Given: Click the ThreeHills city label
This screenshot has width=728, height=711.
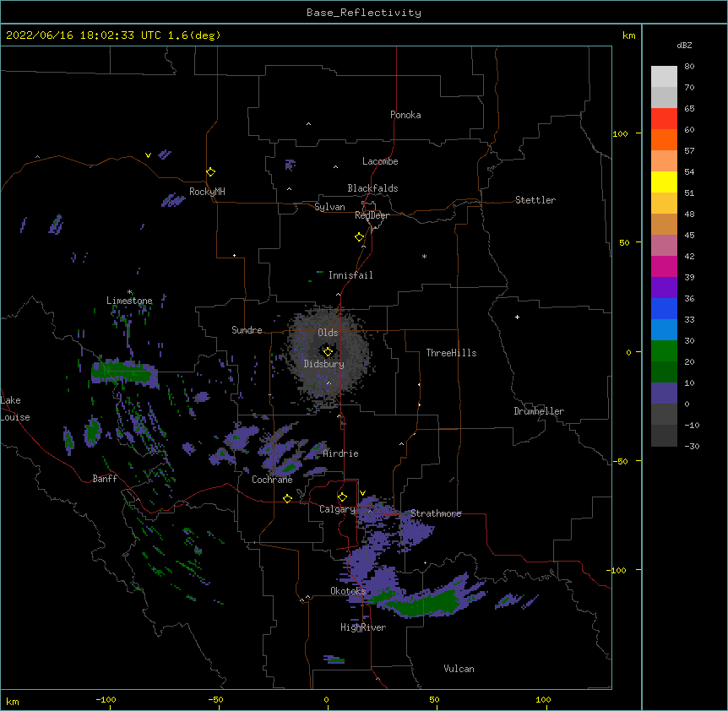Looking at the screenshot, I should [x=451, y=353].
